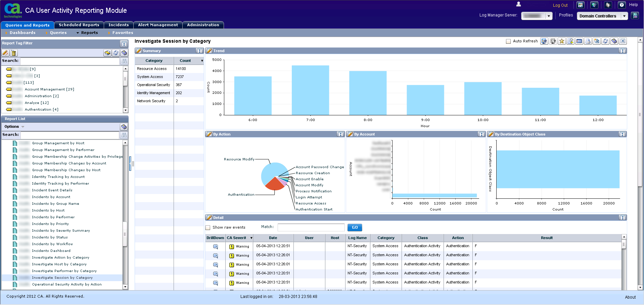Image resolution: width=644 pixels, height=305 pixels.
Task: Click the refresh icon in Report Tag Filter toolbar
Action: point(116,53)
